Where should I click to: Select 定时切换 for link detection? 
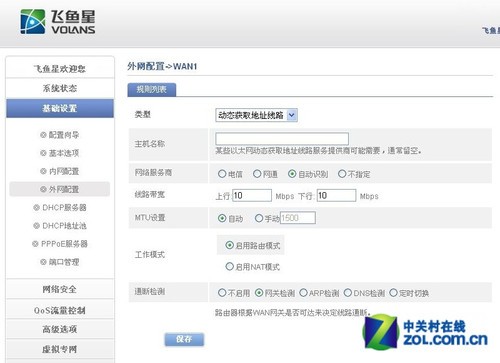(x=393, y=293)
